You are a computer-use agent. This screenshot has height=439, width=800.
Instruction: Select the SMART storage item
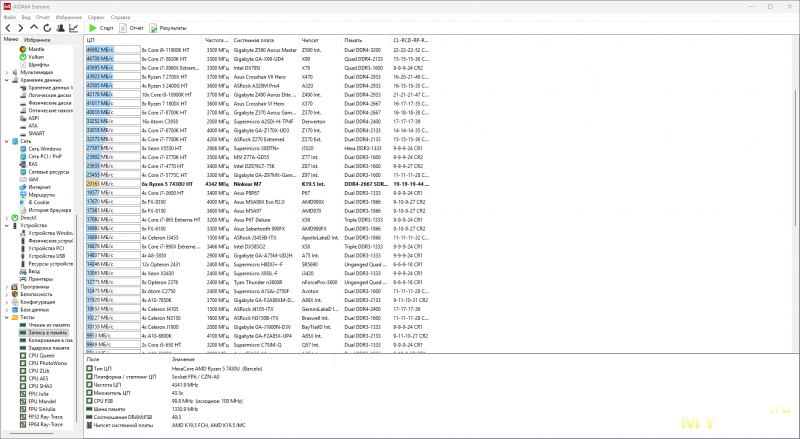(36, 133)
